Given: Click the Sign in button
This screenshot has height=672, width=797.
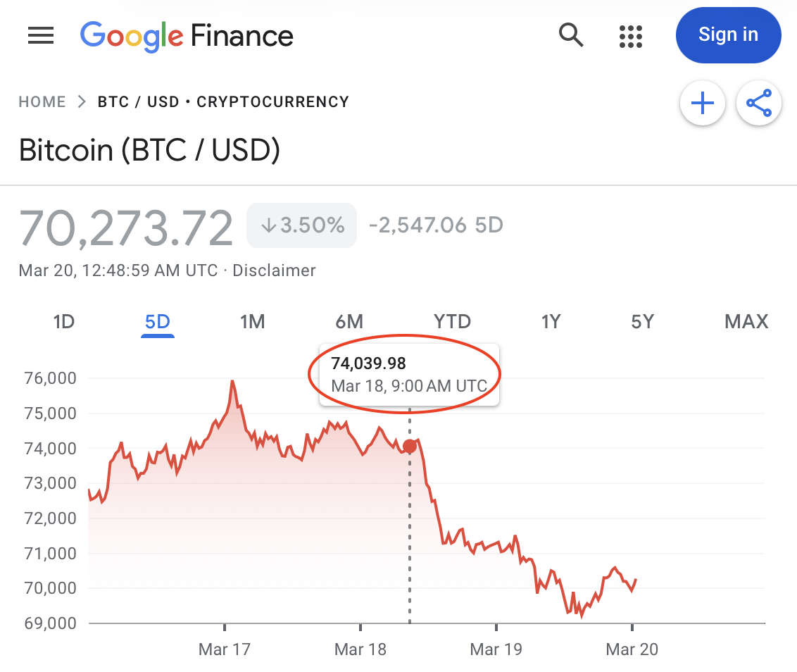Looking at the screenshot, I should pyautogui.click(x=728, y=35).
